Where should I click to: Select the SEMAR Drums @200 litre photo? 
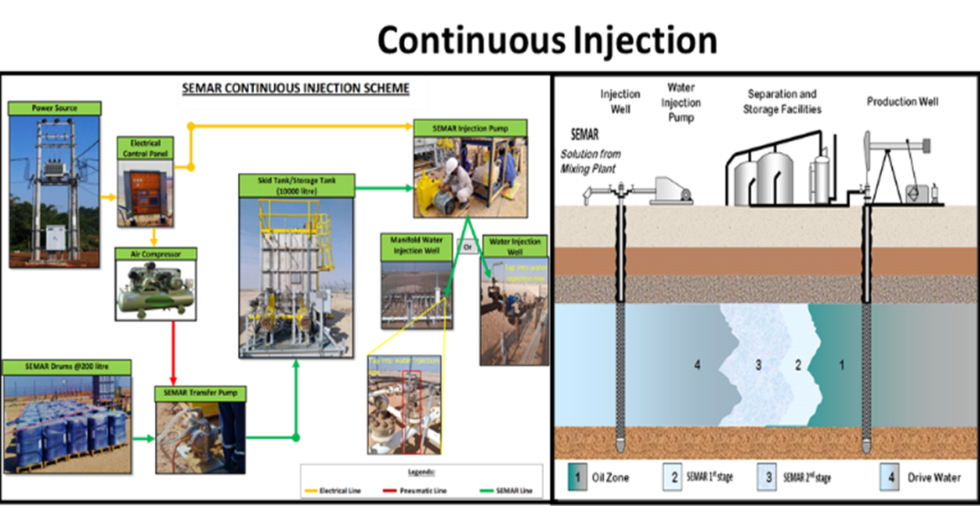coord(66,422)
